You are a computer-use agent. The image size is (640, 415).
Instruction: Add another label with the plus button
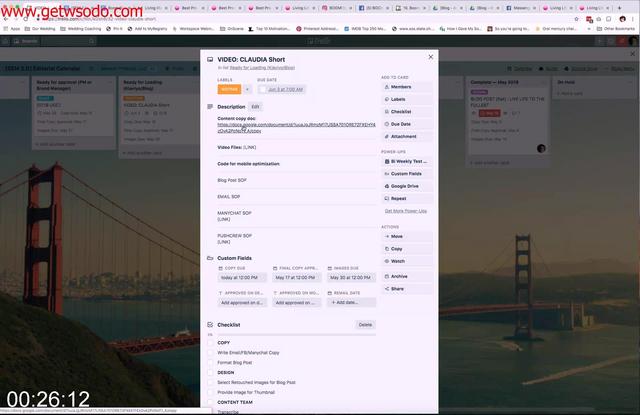pos(247,89)
